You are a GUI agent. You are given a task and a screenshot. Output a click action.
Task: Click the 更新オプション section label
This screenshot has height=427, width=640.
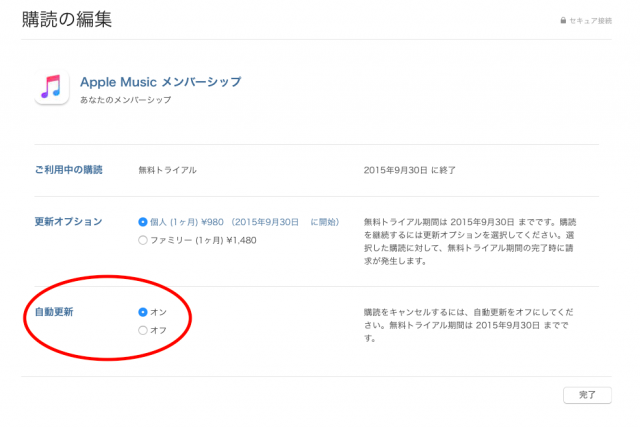click(68, 221)
